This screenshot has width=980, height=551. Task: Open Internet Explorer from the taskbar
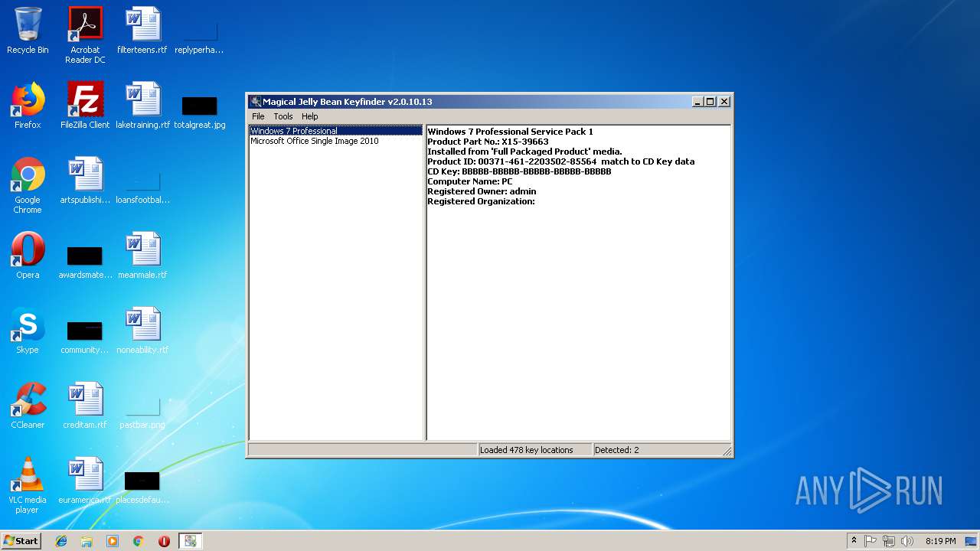click(61, 541)
